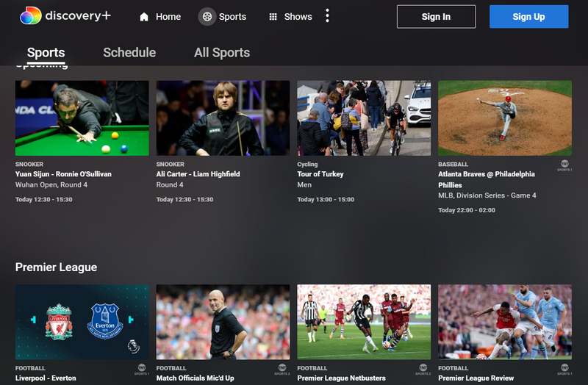Open Liverpool vs Everton crests thumbnail
Screen dimensions: 588x385
click(x=82, y=322)
